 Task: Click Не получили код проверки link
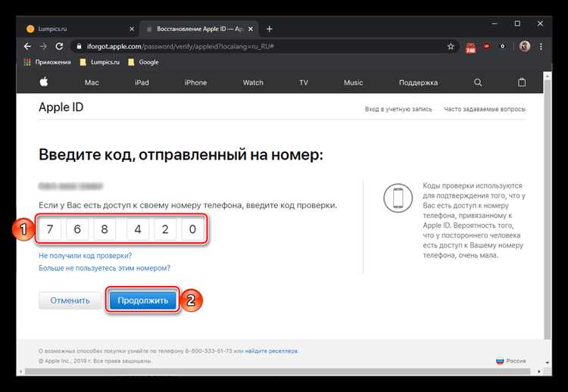coord(85,256)
